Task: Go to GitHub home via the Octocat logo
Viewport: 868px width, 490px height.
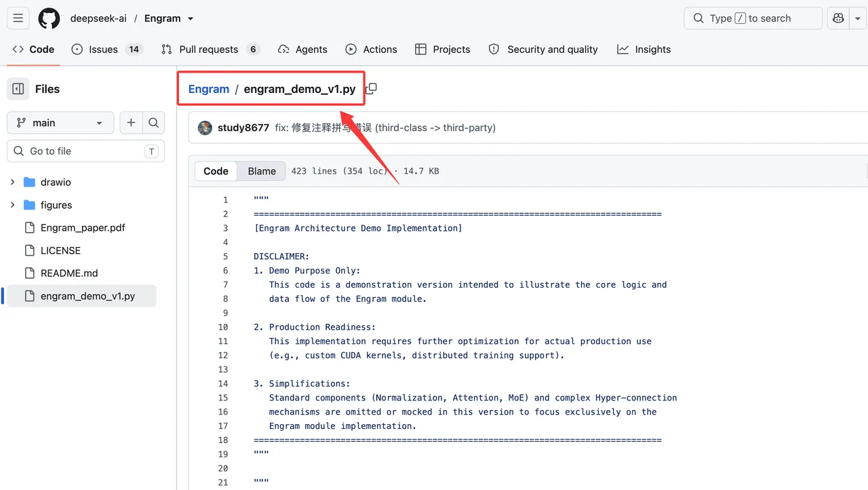Action: (x=49, y=18)
